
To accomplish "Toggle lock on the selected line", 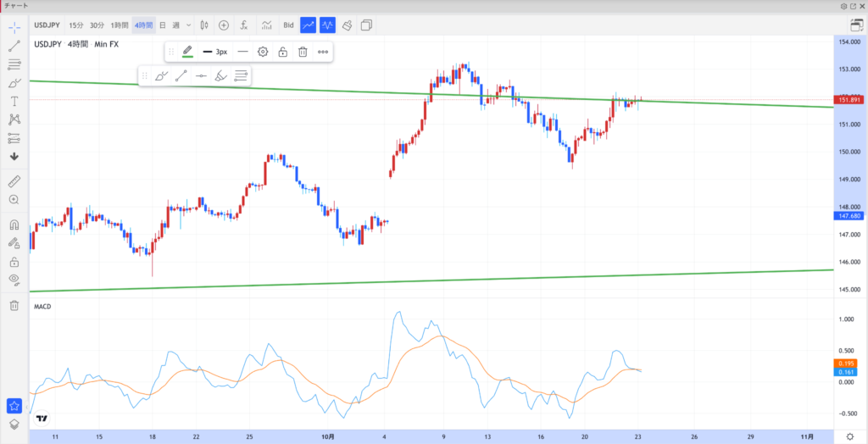I will (x=282, y=52).
